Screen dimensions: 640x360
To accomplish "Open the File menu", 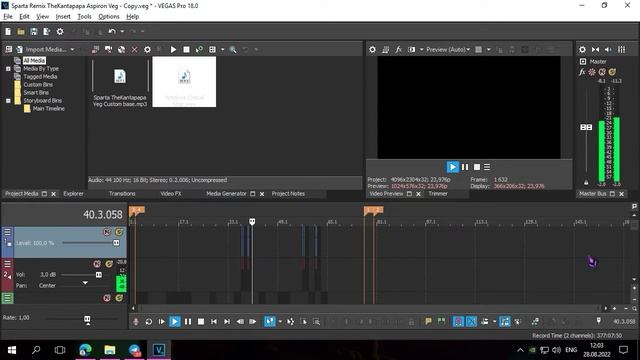I will 8,16.
